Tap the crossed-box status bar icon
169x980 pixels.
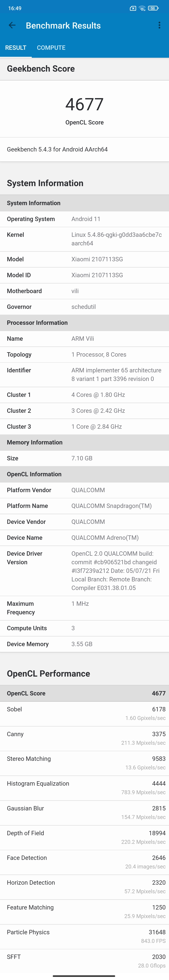tap(133, 8)
